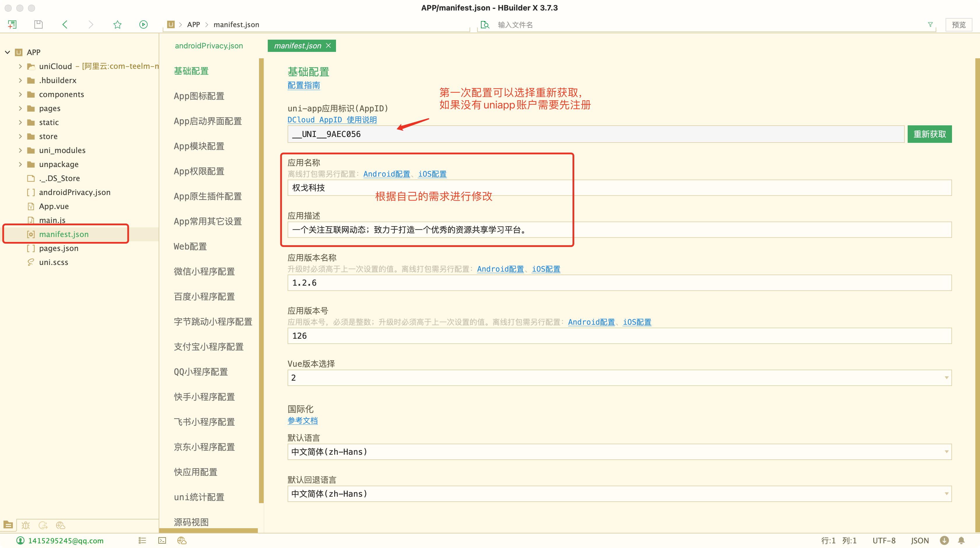Click the download update icon in status bar
This screenshot has width=980, height=548.
(x=944, y=540)
